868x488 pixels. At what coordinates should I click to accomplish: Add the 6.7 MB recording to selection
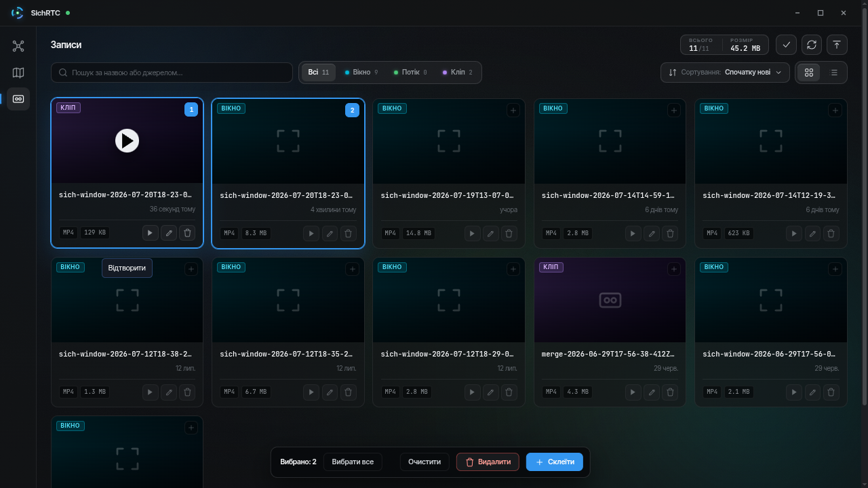tap(352, 269)
